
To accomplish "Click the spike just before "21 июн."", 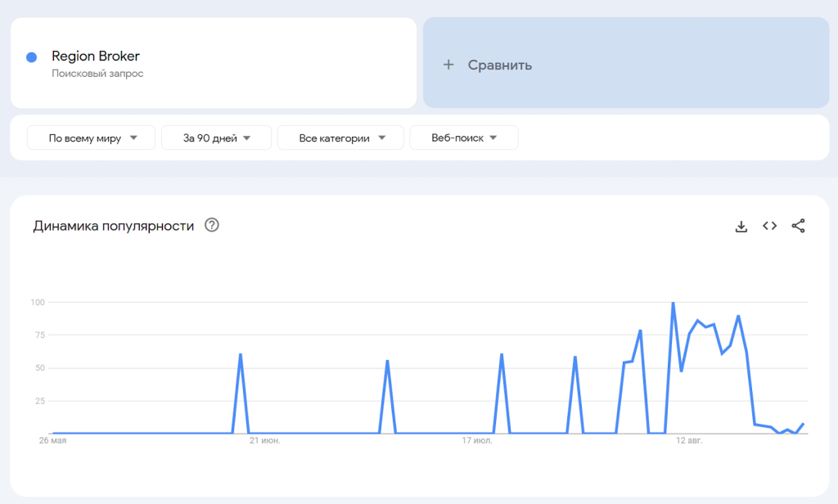I will [241, 355].
